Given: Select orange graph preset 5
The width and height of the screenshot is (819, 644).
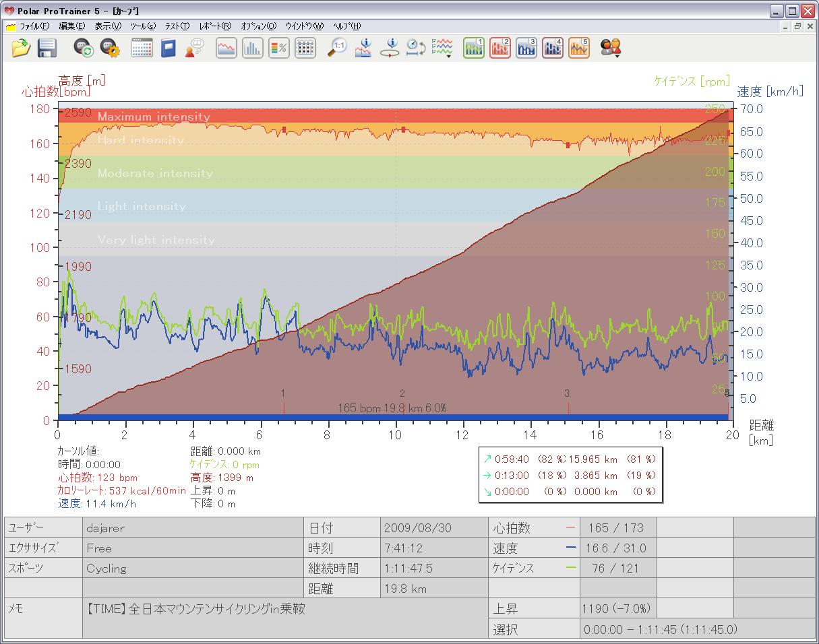Looking at the screenshot, I should (x=579, y=48).
